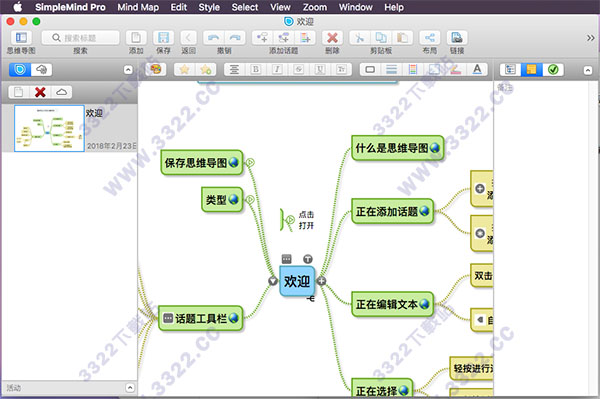Toggle strikethrough text formatting
This screenshot has height=399, width=600.
298,69
